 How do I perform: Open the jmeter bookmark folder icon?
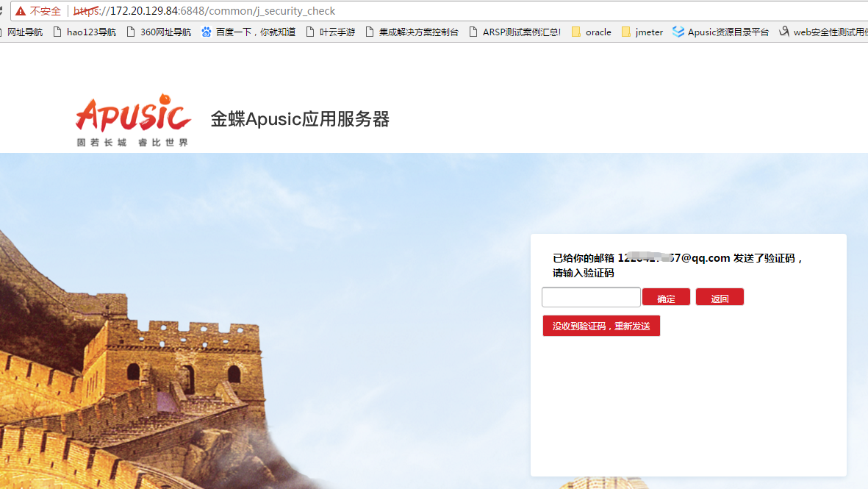626,32
